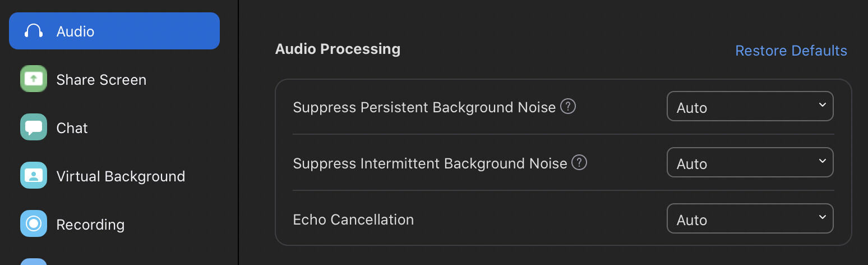Switch to the Share Screen settings label
The height and width of the screenshot is (265, 868).
(x=101, y=80)
